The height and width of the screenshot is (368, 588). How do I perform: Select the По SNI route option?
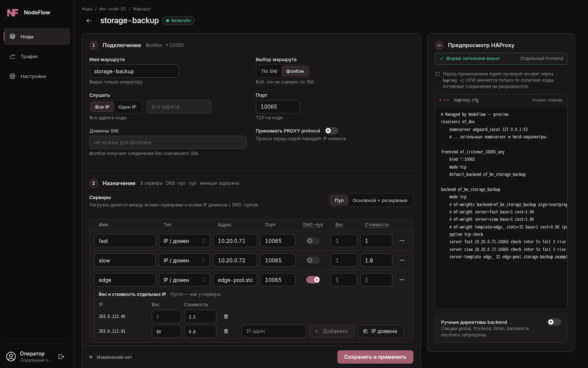point(269,71)
